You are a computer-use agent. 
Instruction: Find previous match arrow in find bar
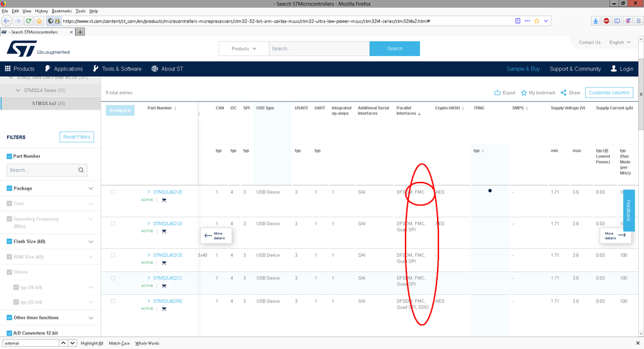[63, 343]
